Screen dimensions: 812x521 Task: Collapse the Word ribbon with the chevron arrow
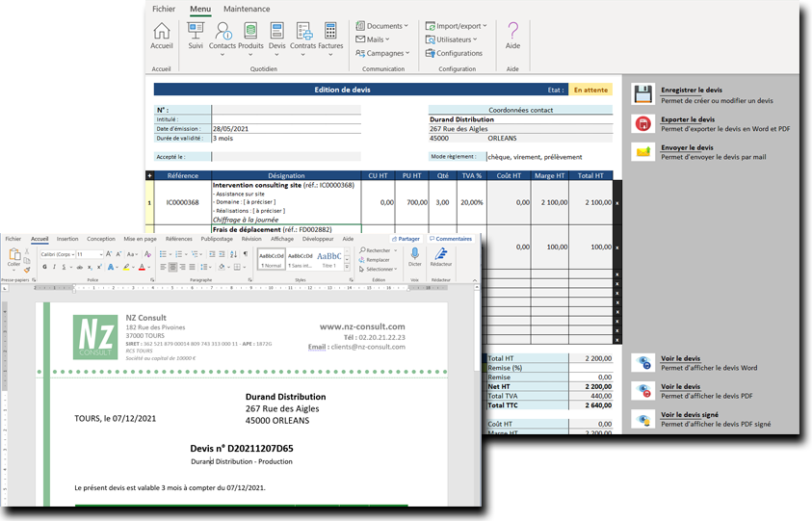(x=475, y=280)
